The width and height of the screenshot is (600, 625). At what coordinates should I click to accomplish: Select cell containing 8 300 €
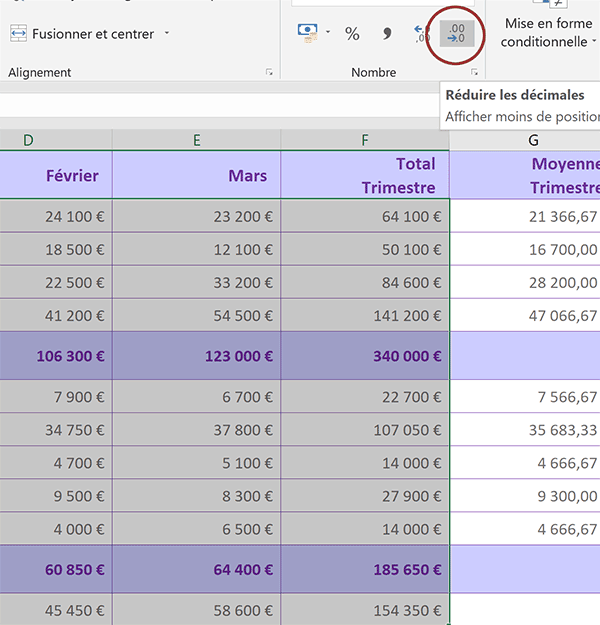click(197, 496)
